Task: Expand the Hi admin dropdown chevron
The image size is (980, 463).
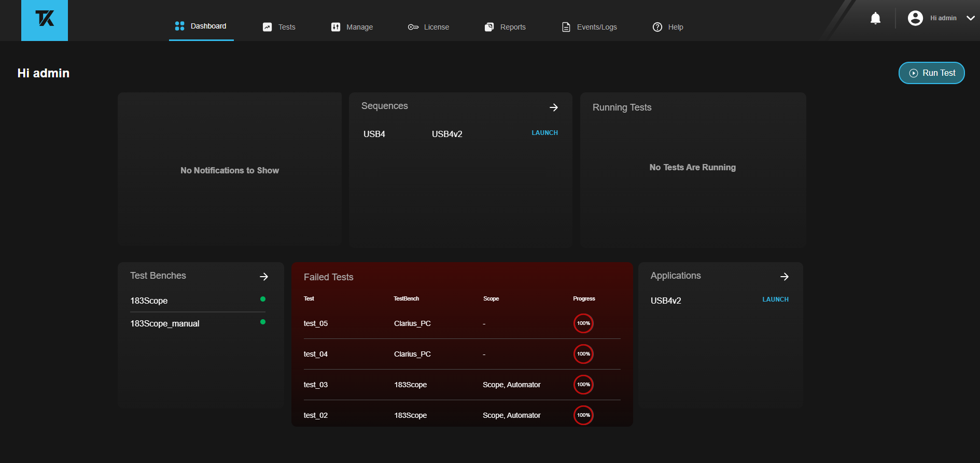Action: 970,18
